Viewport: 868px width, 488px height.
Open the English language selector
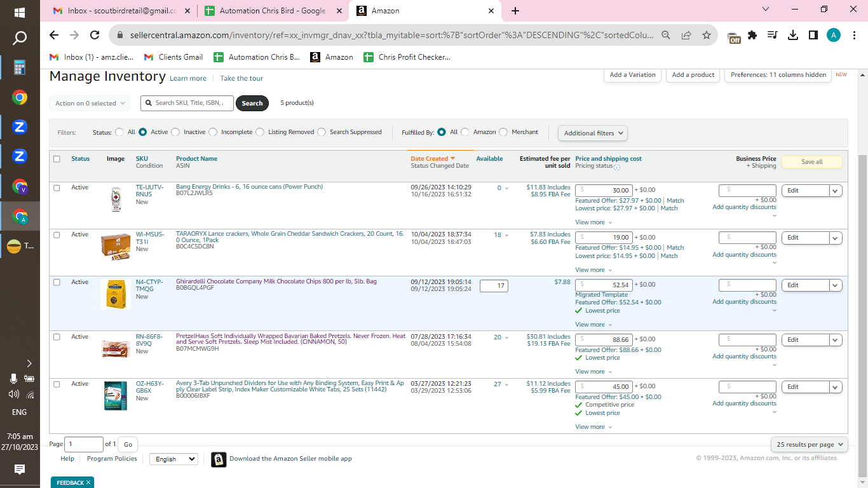173,459
